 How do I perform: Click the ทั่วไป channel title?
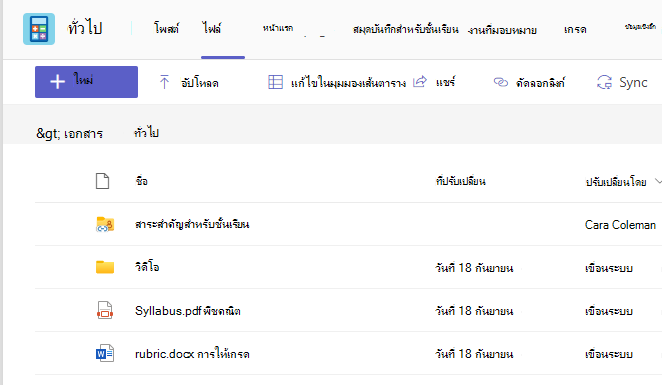pyautogui.click(x=85, y=28)
